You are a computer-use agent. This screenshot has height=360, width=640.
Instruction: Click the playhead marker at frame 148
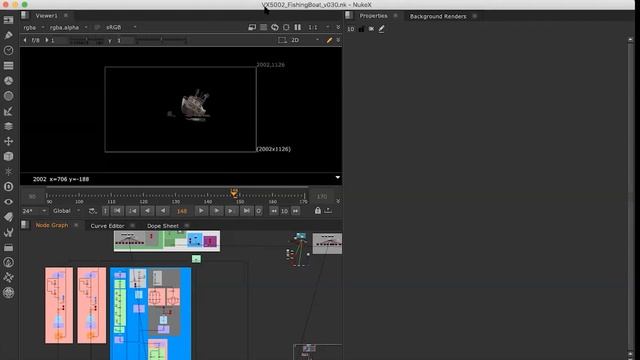pos(234,193)
